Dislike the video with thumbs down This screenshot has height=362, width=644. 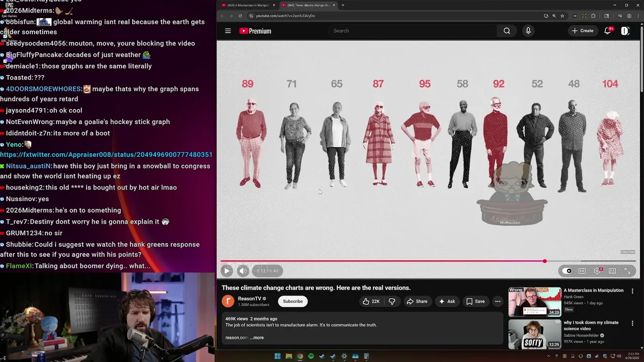[392, 301]
